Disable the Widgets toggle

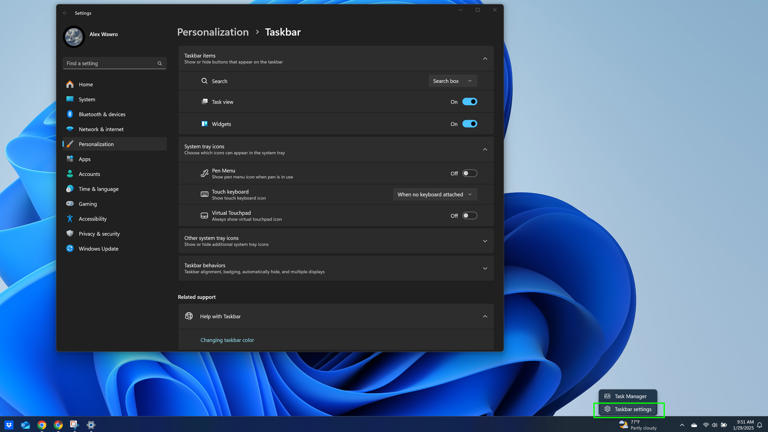469,124
